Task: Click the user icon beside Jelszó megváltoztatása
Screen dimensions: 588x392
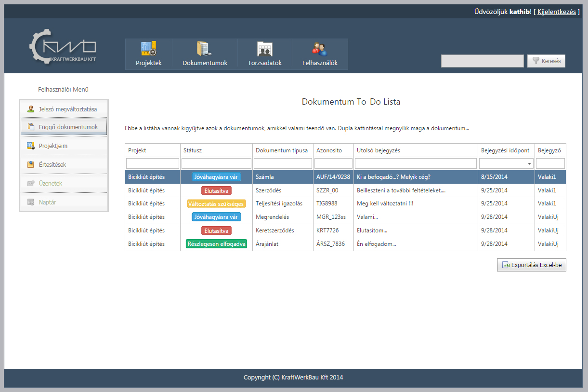Action: pyautogui.click(x=31, y=109)
